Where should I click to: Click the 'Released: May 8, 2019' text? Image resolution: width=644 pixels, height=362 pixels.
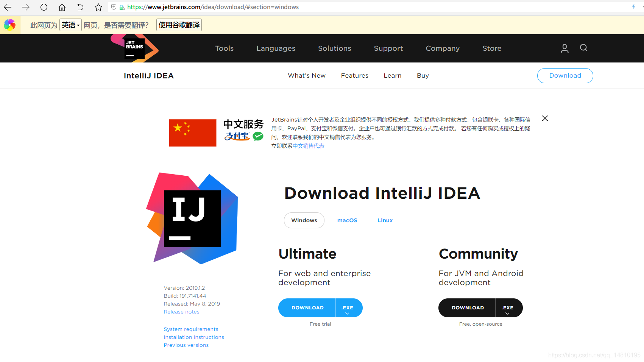tap(192, 304)
